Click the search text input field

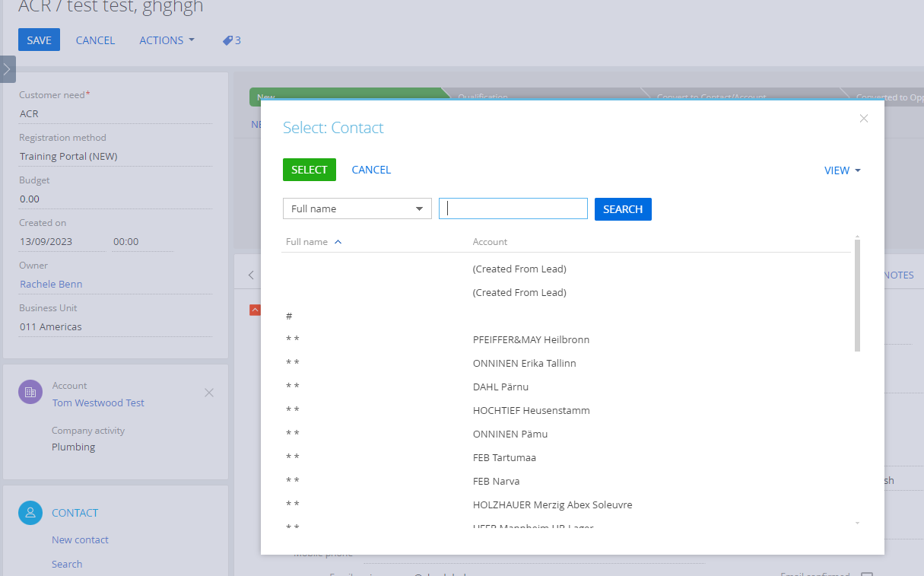coord(513,208)
